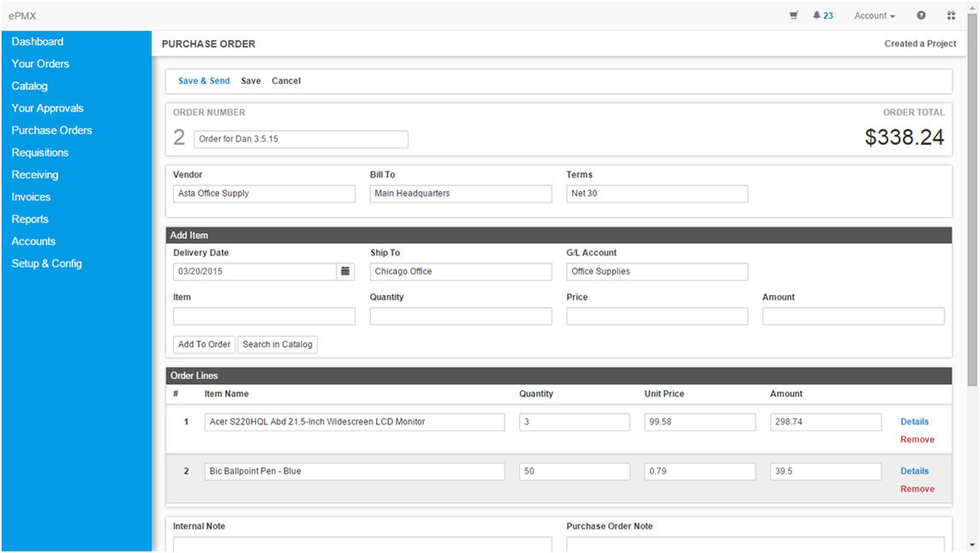Edit amount 39.5 field
The width and height of the screenshot is (980, 553).
pyautogui.click(x=826, y=472)
